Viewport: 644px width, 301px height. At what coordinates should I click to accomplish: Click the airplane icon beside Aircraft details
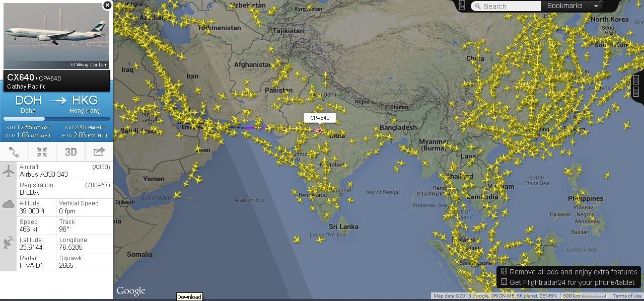click(x=8, y=171)
